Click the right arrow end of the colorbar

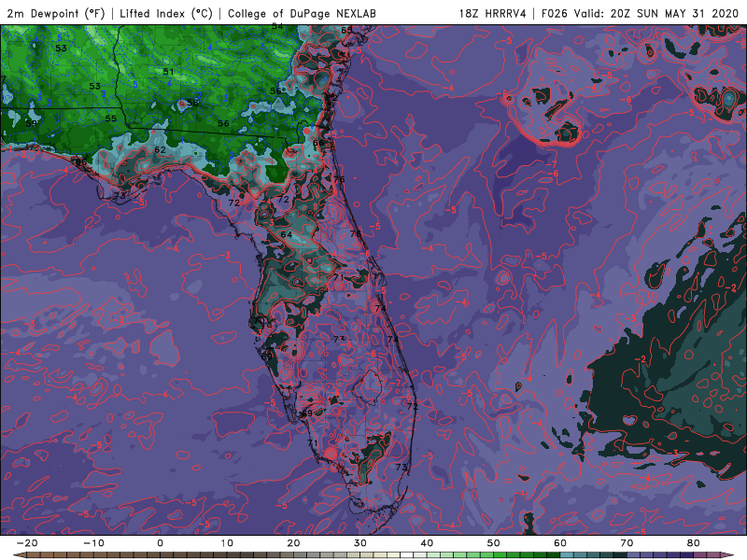[x=726, y=555]
